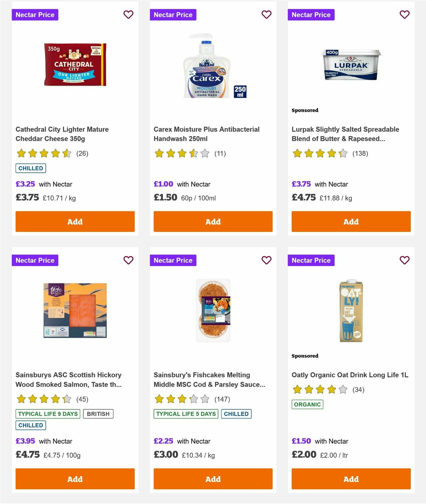426x504 pixels.
Task: Add Cathedral City cheese to basket
Action: [75, 221]
